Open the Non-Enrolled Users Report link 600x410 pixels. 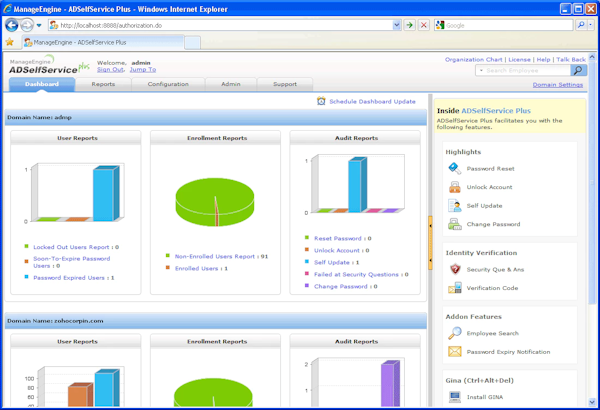click(x=215, y=256)
